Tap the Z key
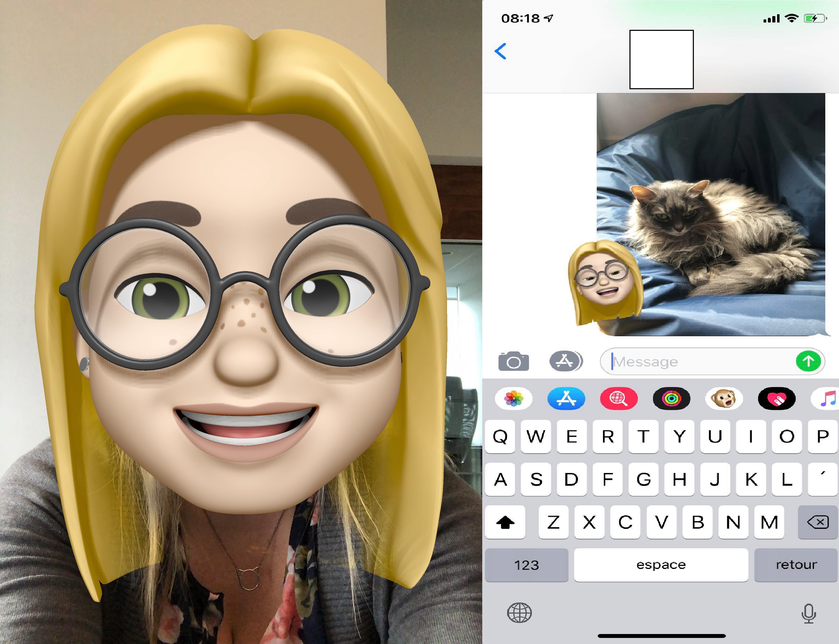 pyautogui.click(x=553, y=522)
